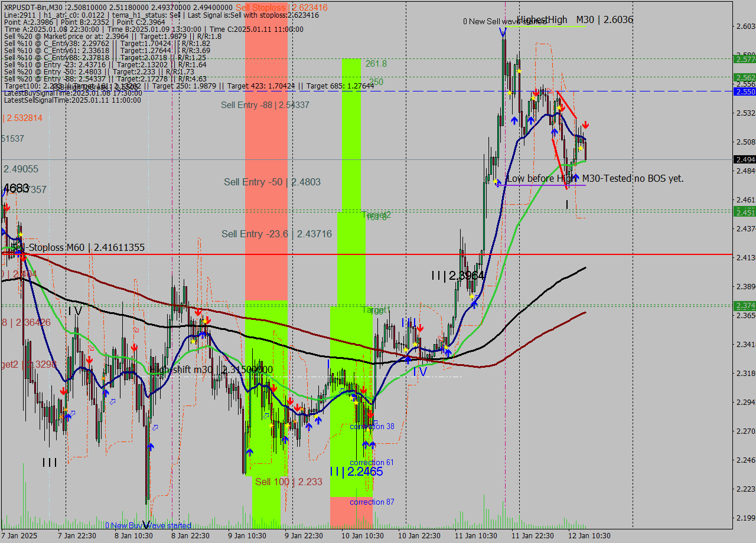The image size is (756, 543).
Task: Click the green 2.577 price axis tag
Action: click(745, 59)
